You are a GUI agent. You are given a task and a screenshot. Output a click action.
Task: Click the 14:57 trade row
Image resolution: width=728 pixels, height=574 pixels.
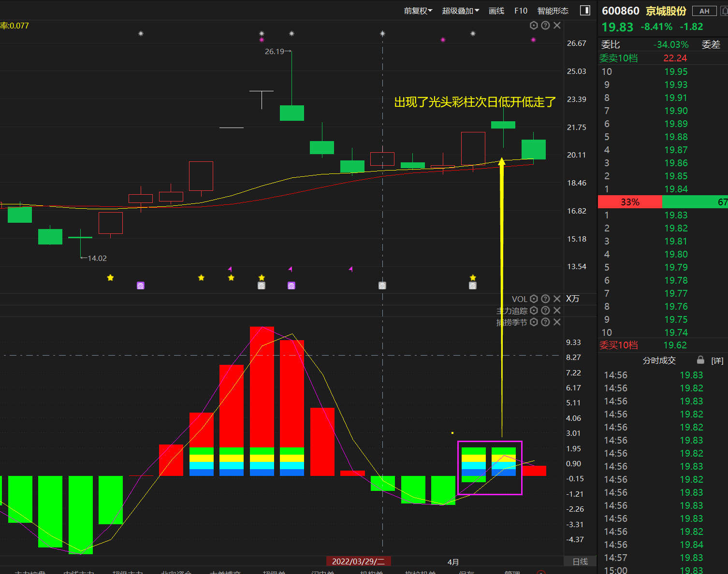coord(663,558)
